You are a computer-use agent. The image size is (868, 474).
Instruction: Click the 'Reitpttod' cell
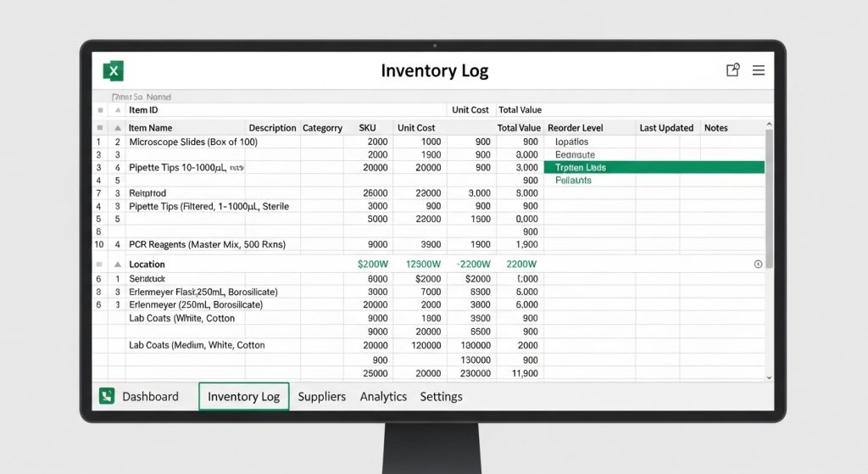[147, 193]
